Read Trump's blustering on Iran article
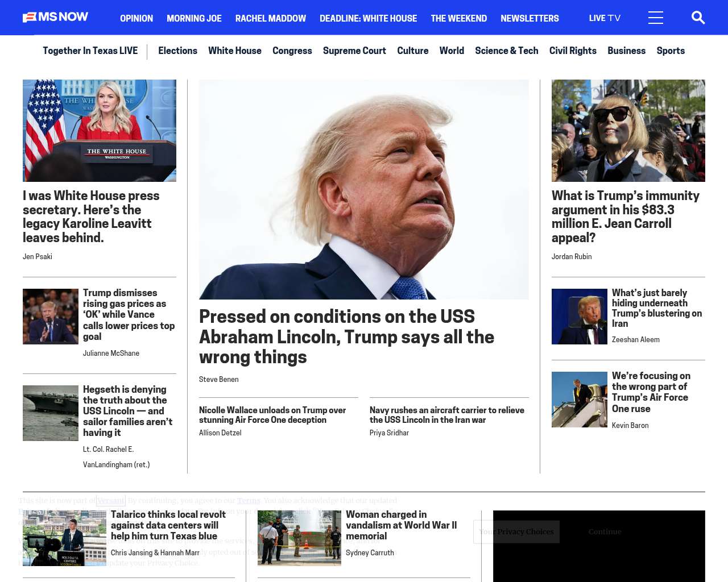The height and width of the screenshot is (582, 728). (x=657, y=308)
